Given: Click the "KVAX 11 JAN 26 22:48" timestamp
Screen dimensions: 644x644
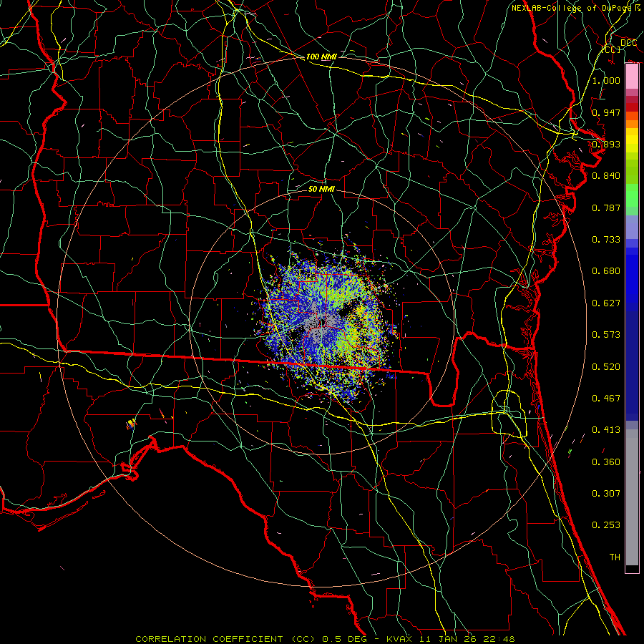Looking at the screenshot, I should click(451, 639).
